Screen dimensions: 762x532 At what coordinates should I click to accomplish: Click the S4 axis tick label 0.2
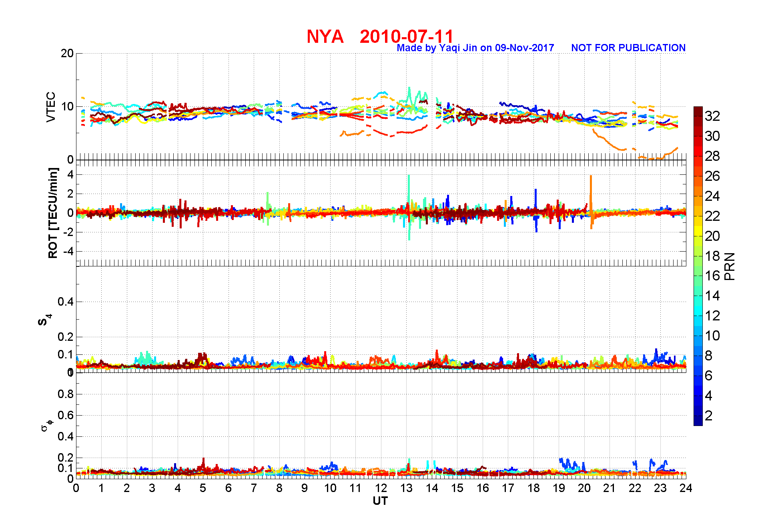tap(66, 337)
